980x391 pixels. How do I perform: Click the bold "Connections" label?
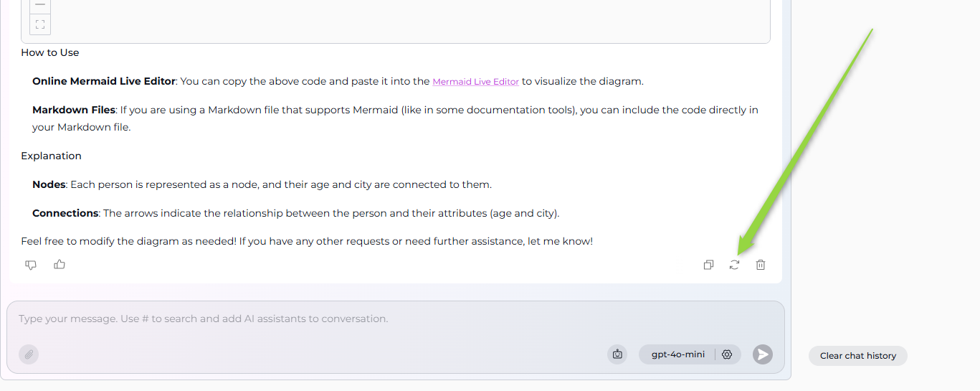65,214
